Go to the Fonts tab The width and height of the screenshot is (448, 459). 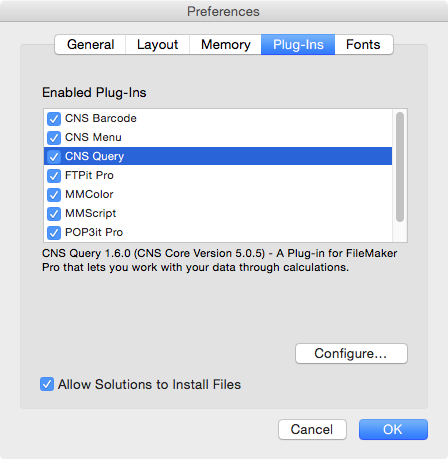tap(364, 44)
